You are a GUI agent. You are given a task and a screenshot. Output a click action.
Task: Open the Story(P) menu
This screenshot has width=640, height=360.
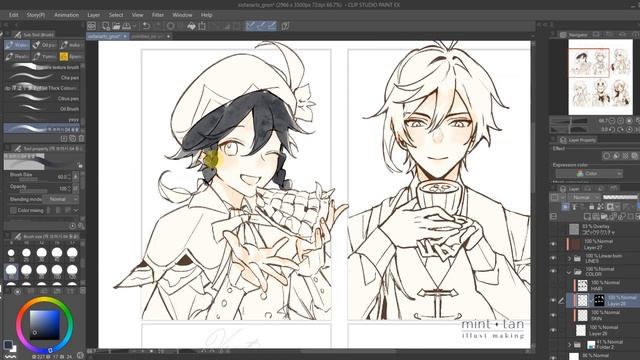pos(36,15)
